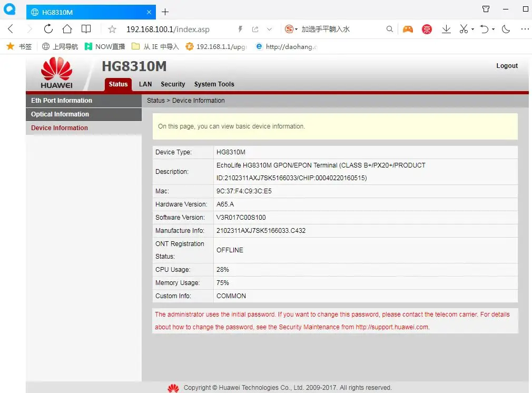The width and height of the screenshot is (532, 393).
Task: Open the browser home page icon
Action: click(67, 29)
